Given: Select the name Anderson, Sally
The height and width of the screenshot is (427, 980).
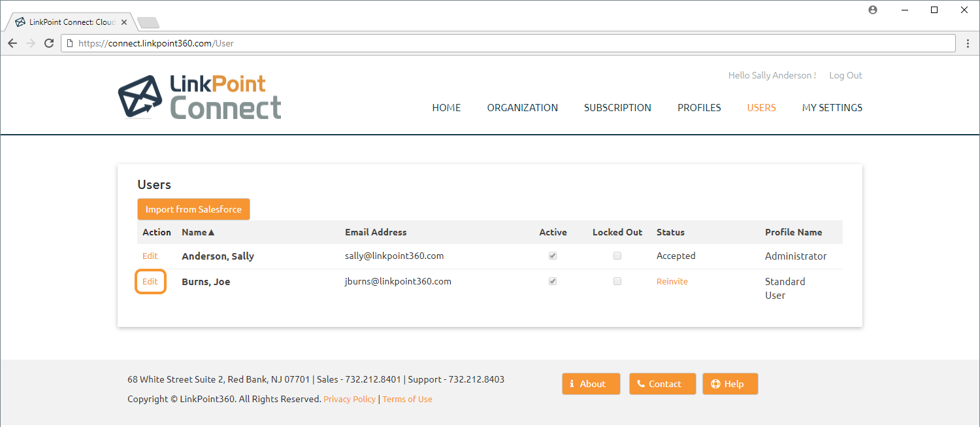Looking at the screenshot, I should (218, 256).
